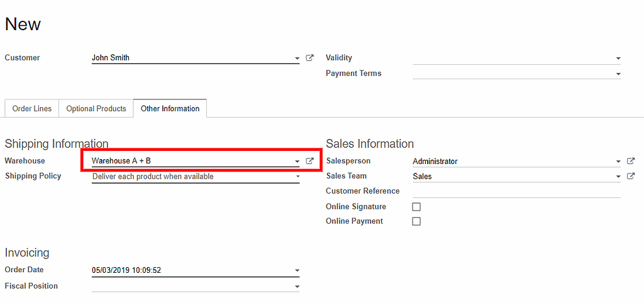Tick the Online Payment checkbox
The width and height of the screenshot is (644, 303).
click(416, 221)
